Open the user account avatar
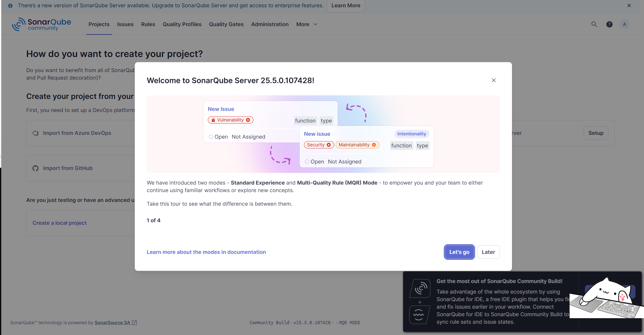644x335 pixels. [x=624, y=24]
